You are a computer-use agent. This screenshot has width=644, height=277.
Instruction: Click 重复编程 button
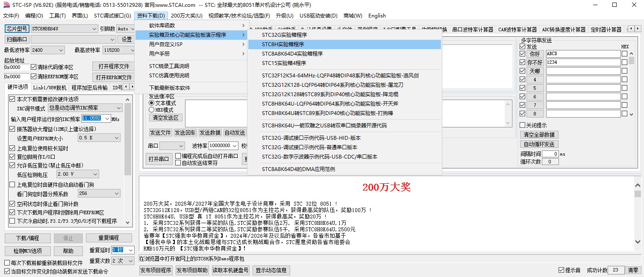click(109, 238)
